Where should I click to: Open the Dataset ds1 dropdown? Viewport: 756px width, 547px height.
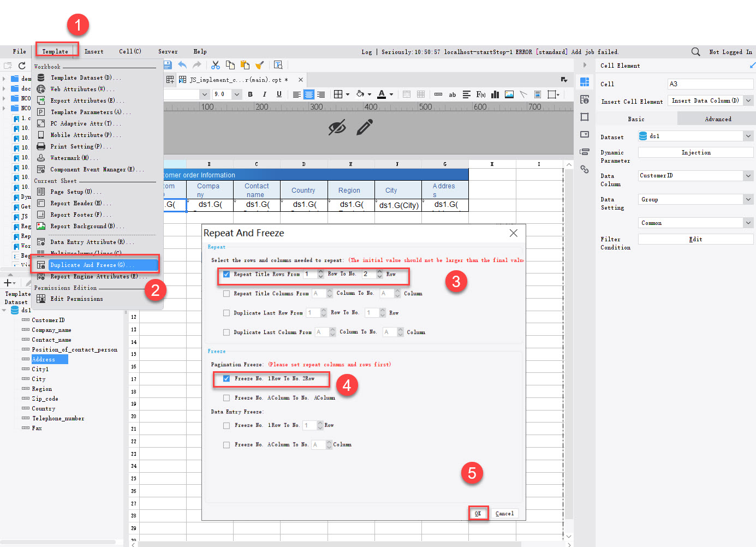[748, 135]
